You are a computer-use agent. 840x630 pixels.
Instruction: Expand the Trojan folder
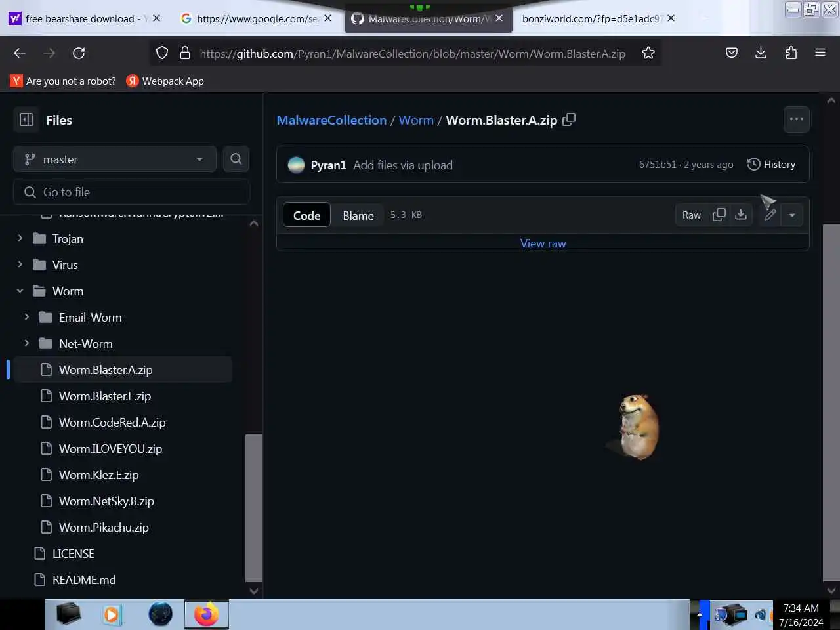click(20, 238)
